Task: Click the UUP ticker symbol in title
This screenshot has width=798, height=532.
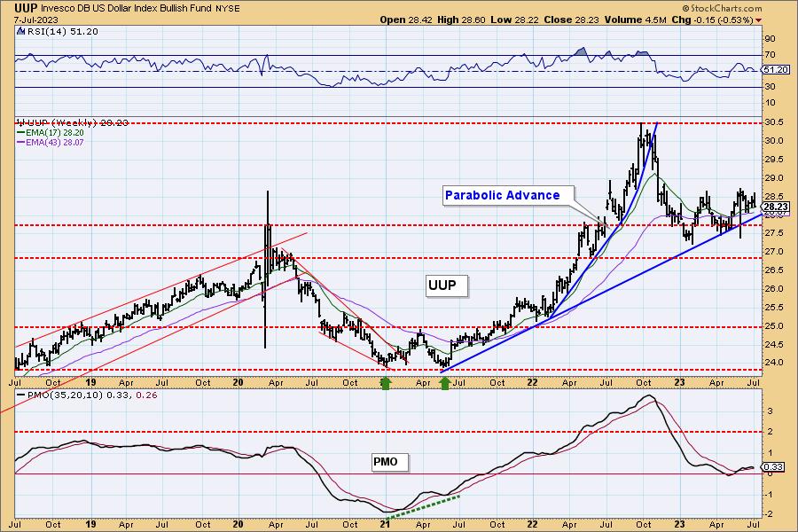Action: tap(26, 8)
